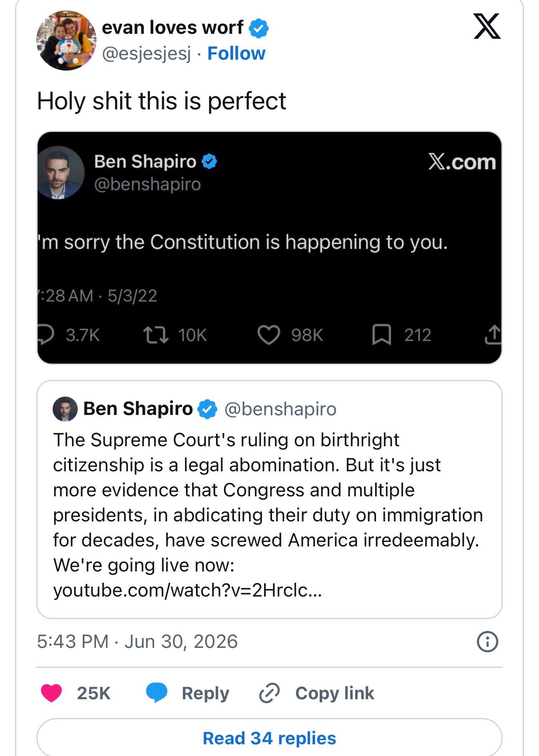Open the quoted Ben Shapiro tweet card
Image resolution: width=539 pixels, height=756 pixels.
(269, 499)
